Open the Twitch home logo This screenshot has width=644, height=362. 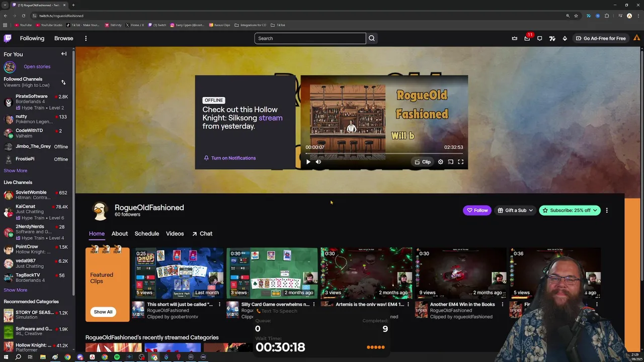(8, 38)
